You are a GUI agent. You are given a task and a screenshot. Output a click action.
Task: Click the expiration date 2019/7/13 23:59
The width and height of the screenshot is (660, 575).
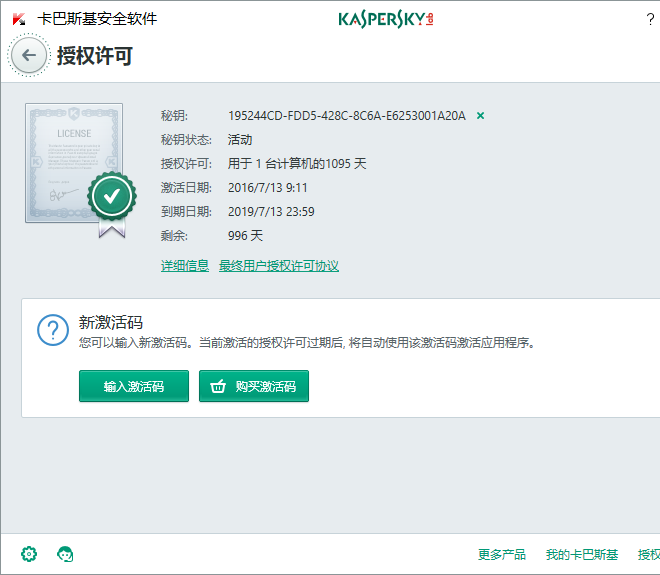271,211
